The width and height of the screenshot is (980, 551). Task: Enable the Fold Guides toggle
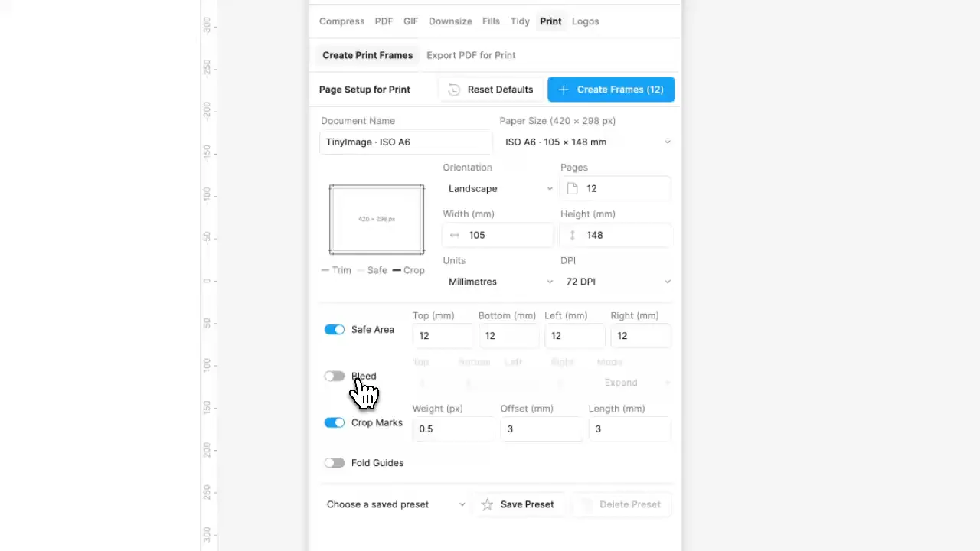(x=335, y=463)
